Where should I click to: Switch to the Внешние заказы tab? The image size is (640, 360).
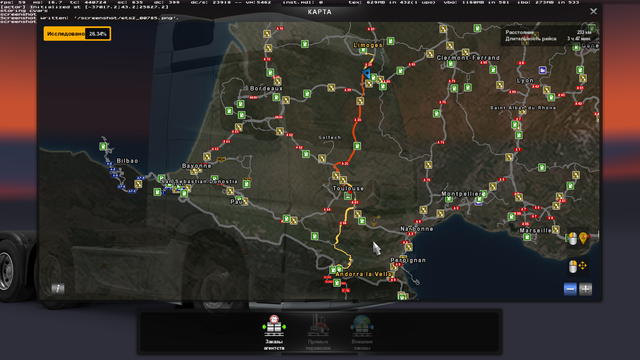point(362,332)
